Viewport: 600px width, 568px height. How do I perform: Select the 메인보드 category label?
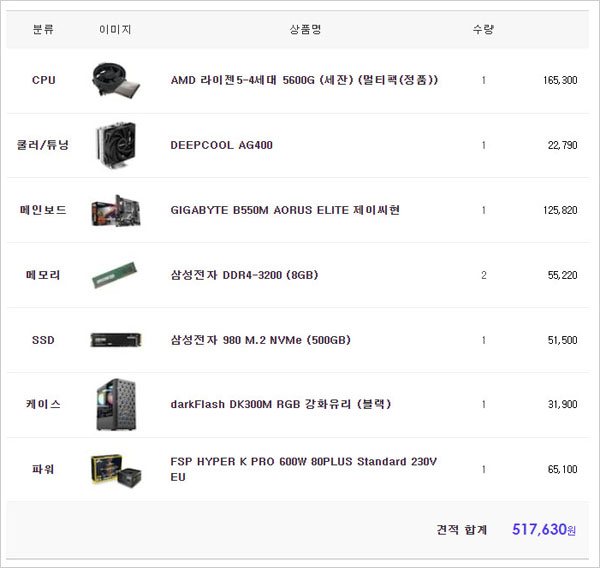coord(43,210)
